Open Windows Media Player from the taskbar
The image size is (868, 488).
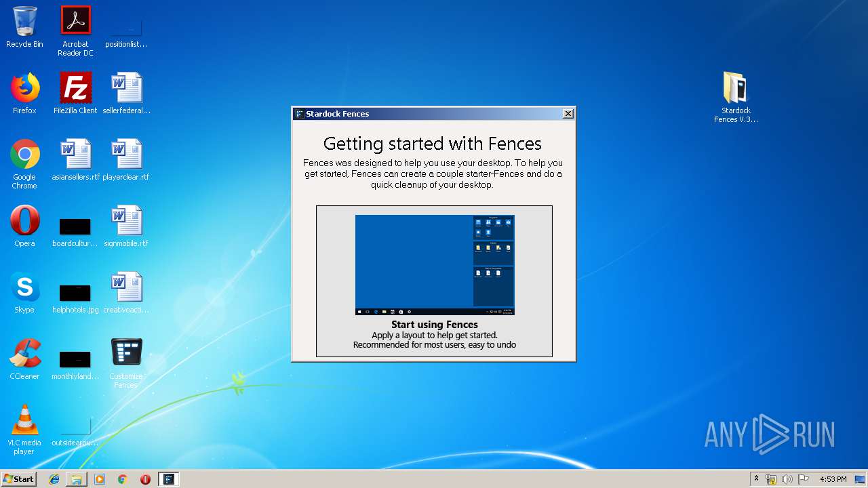click(x=100, y=479)
